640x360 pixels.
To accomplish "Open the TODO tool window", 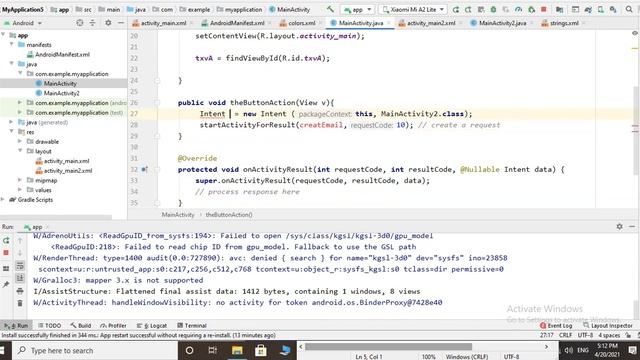I will pos(49,325).
